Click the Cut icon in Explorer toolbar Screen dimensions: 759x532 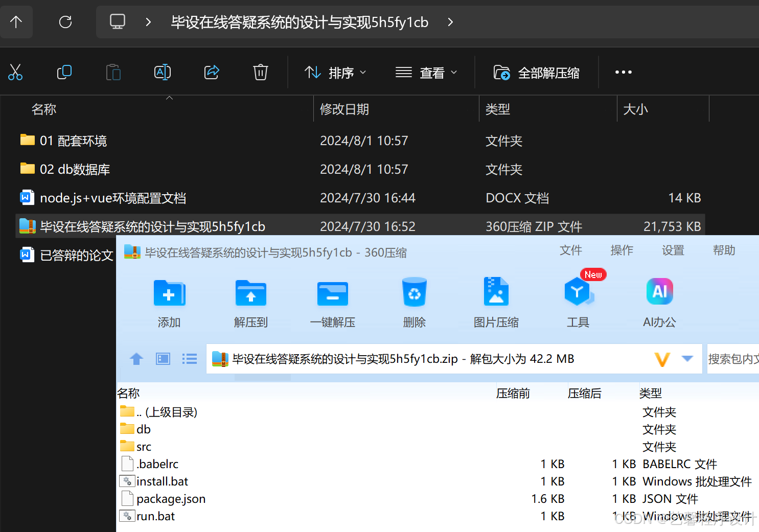coord(16,72)
